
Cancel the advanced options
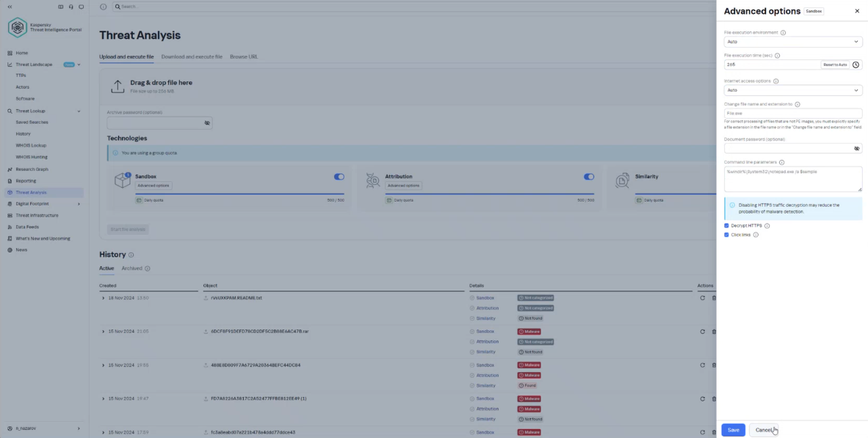(x=764, y=430)
